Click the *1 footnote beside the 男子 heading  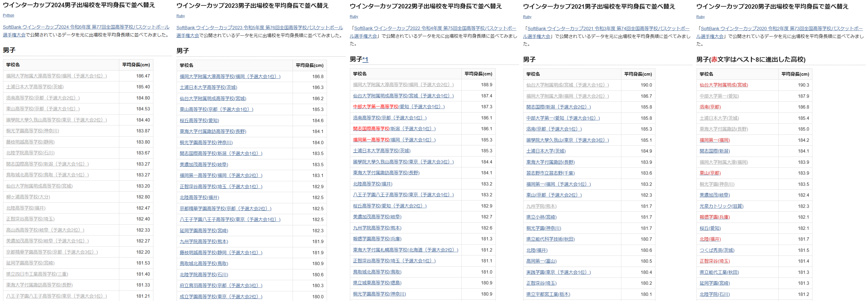[365, 60]
